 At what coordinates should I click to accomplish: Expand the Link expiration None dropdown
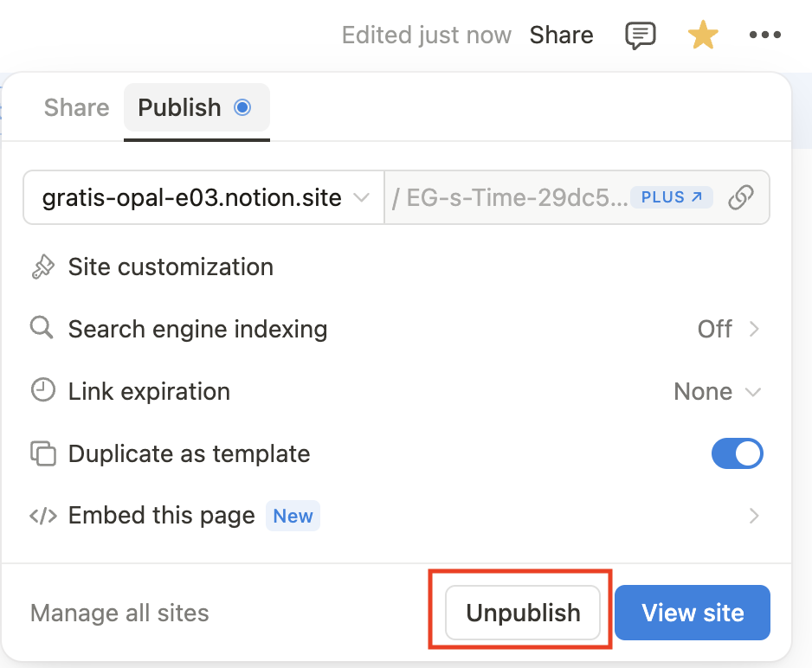[x=718, y=392]
